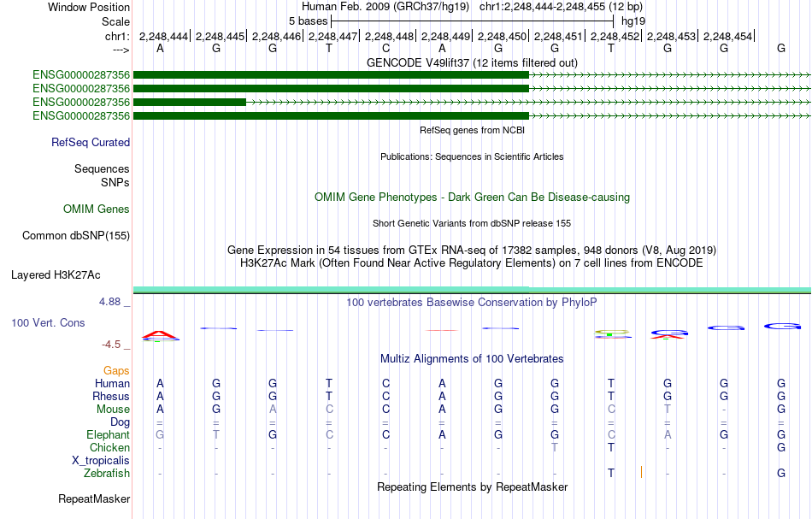This screenshot has height=519, width=812.
Task: Open 100 vertebrates Basewise Conservation by PhyloP title
Action: (x=472, y=302)
